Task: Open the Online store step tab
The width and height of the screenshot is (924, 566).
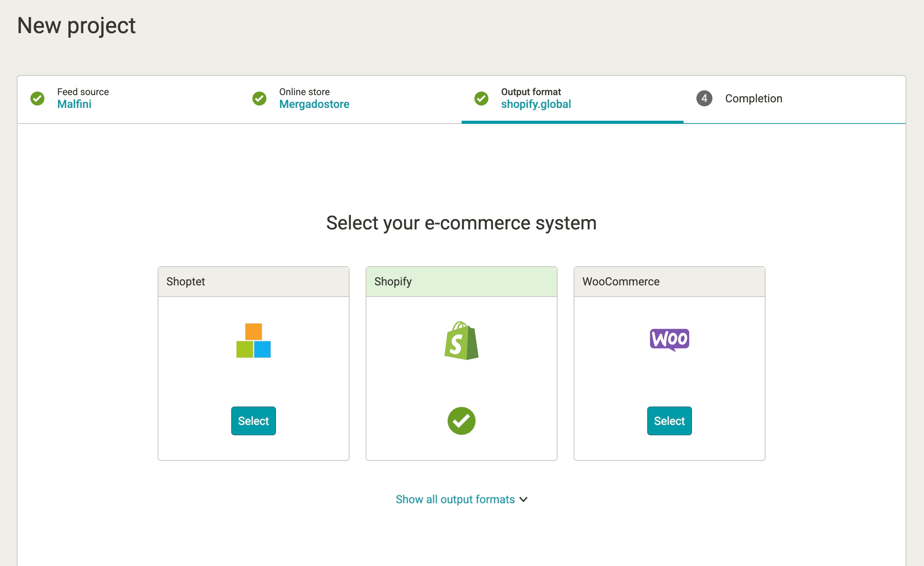Action: [x=350, y=99]
